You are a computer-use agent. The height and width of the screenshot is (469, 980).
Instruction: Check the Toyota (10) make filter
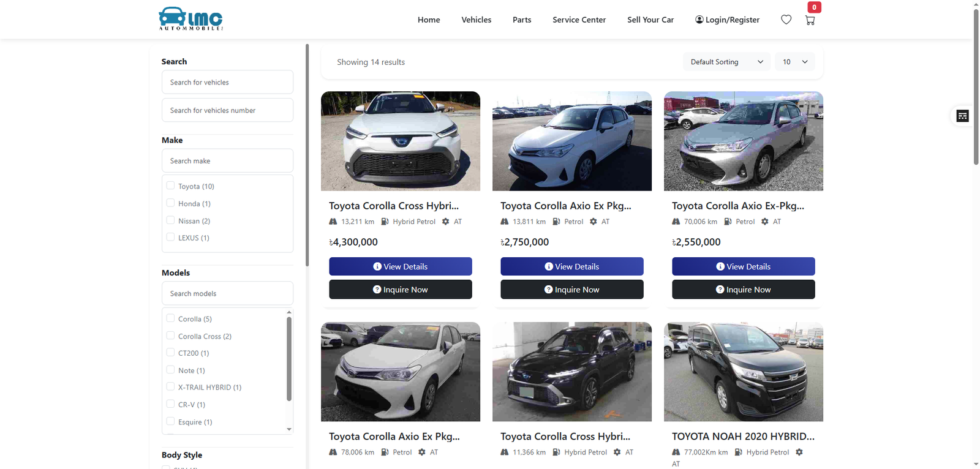pos(170,186)
